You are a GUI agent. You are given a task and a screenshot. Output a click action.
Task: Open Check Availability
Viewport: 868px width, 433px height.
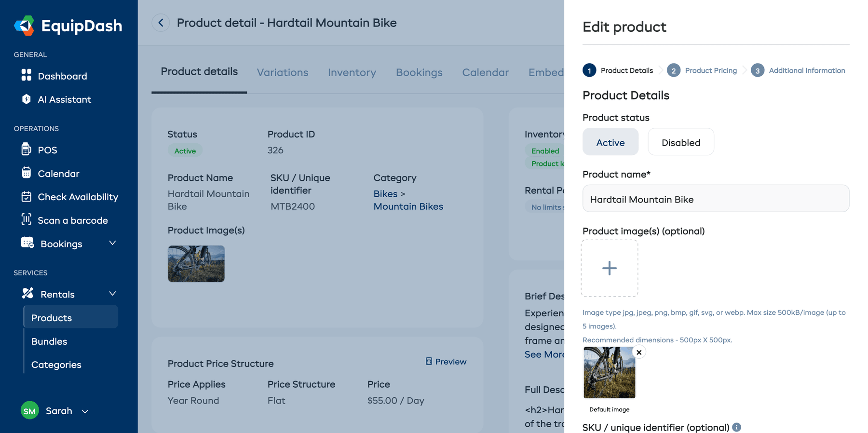(70, 197)
